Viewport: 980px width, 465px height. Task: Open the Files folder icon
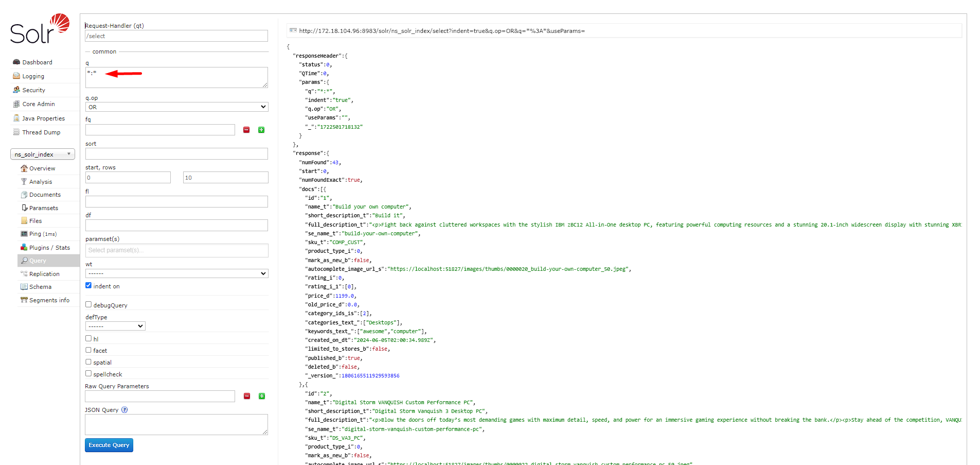coord(24,221)
